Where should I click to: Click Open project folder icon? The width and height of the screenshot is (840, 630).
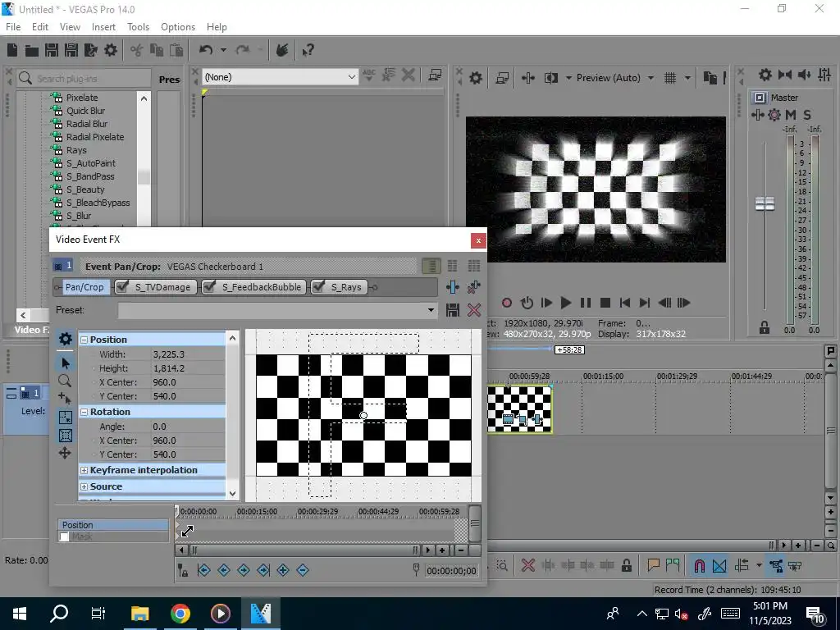pos(32,50)
